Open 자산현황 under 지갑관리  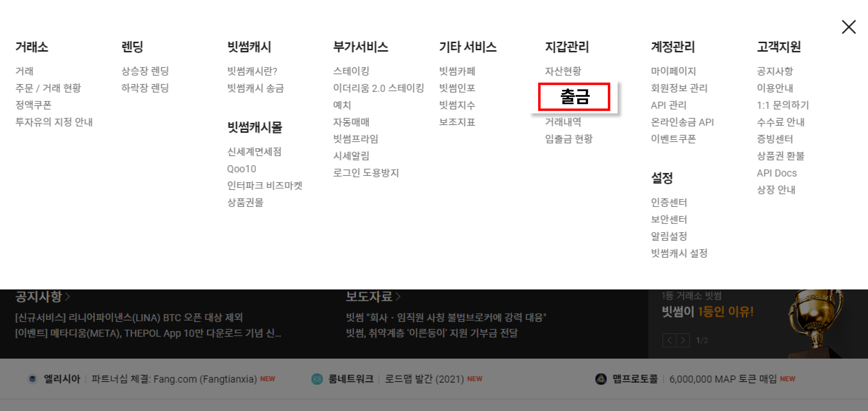563,71
